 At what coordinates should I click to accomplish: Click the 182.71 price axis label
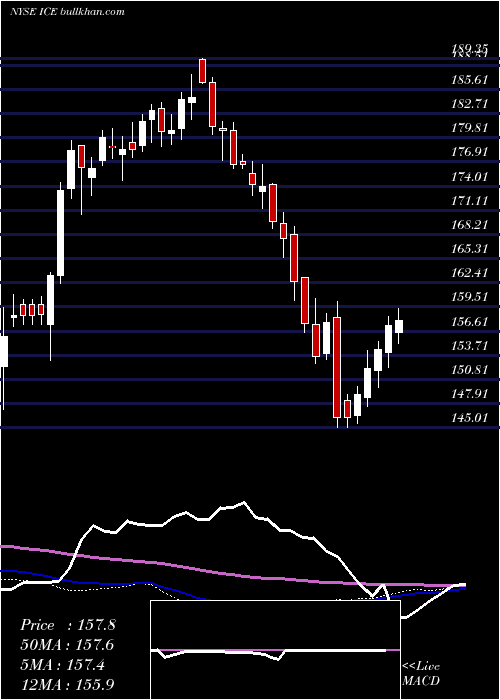point(470,104)
